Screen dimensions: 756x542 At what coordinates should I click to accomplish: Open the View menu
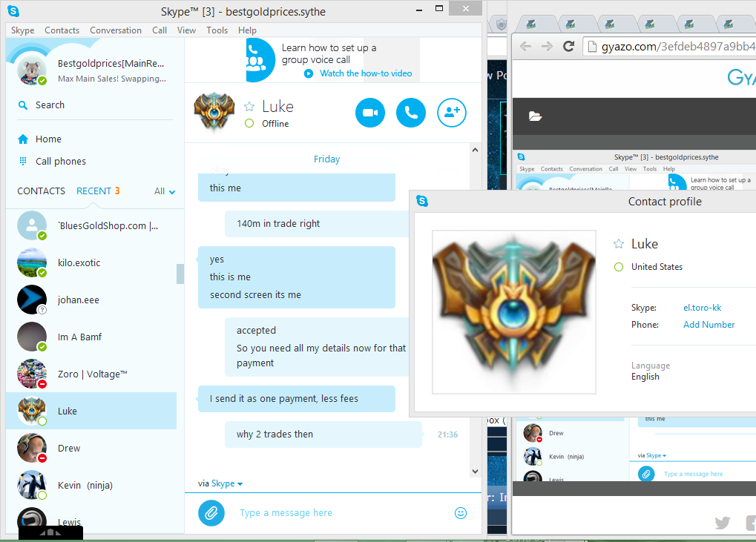point(187,30)
